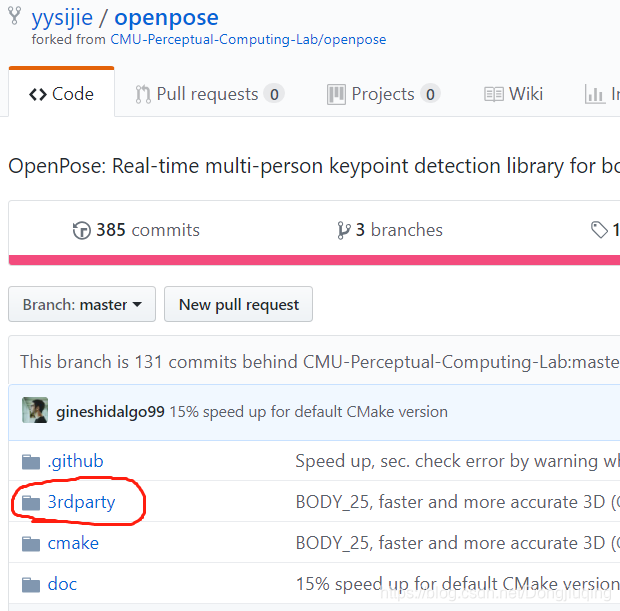The width and height of the screenshot is (620, 611).
Task: Click the .github folder icon
Action: (x=31, y=462)
